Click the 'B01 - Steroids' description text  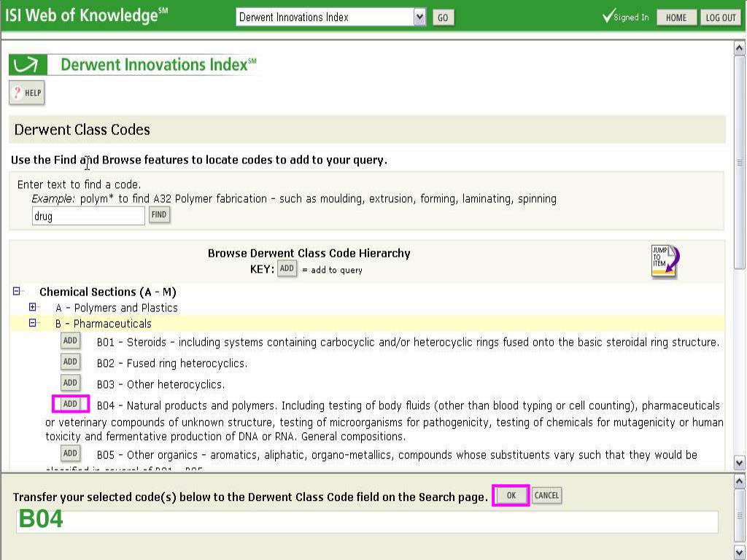408,343
